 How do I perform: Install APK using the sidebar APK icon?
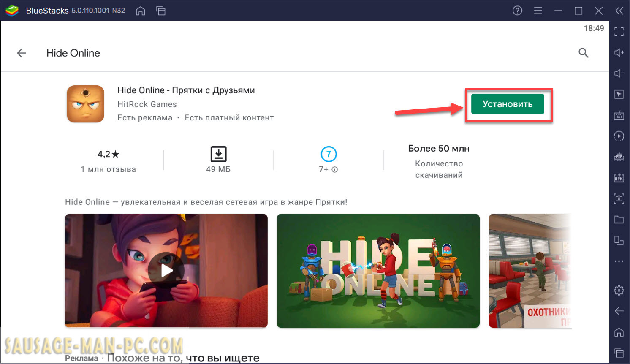pyautogui.click(x=619, y=178)
